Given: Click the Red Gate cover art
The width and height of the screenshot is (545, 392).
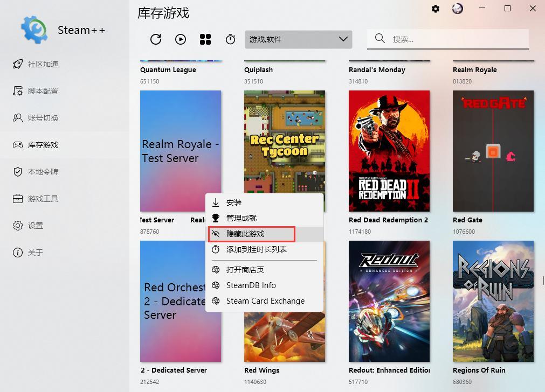Looking at the screenshot, I should [x=493, y=151].
